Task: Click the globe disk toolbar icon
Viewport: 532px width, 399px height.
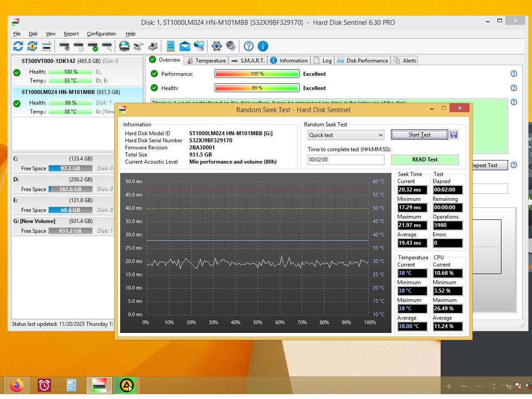Action: (x=125, y=46)
